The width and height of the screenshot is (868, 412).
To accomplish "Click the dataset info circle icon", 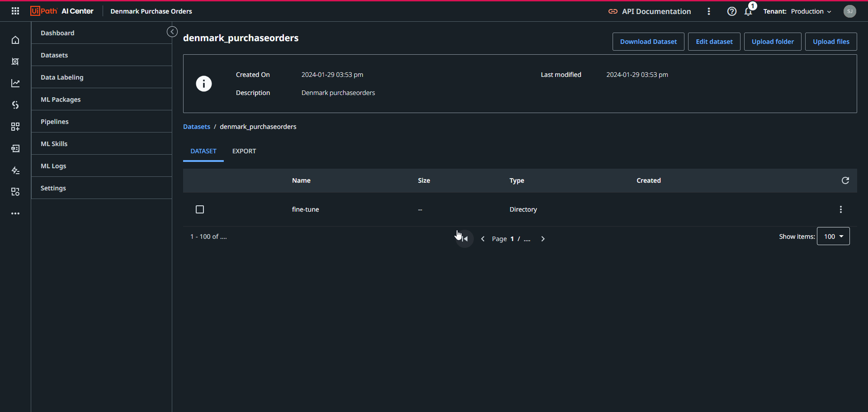I will [x=204, y=84].
